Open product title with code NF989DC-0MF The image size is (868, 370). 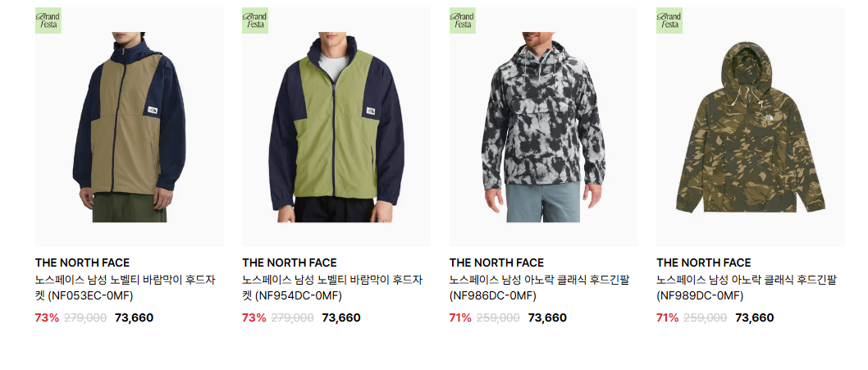coord(747,288)
